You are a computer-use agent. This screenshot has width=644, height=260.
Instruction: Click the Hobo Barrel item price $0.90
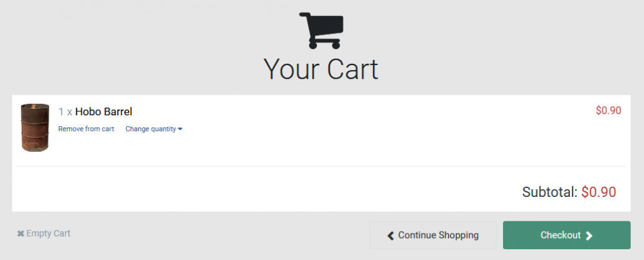tap(608, 111)
